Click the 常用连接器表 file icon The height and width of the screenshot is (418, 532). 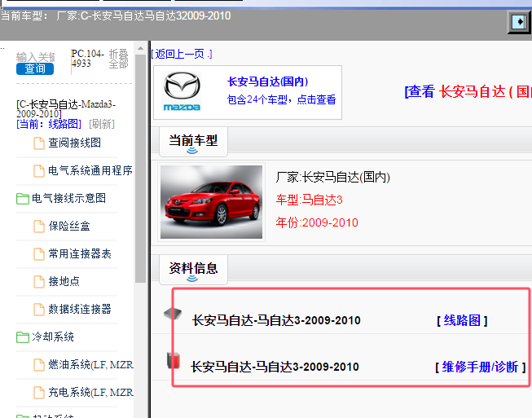tap(38, 254)
